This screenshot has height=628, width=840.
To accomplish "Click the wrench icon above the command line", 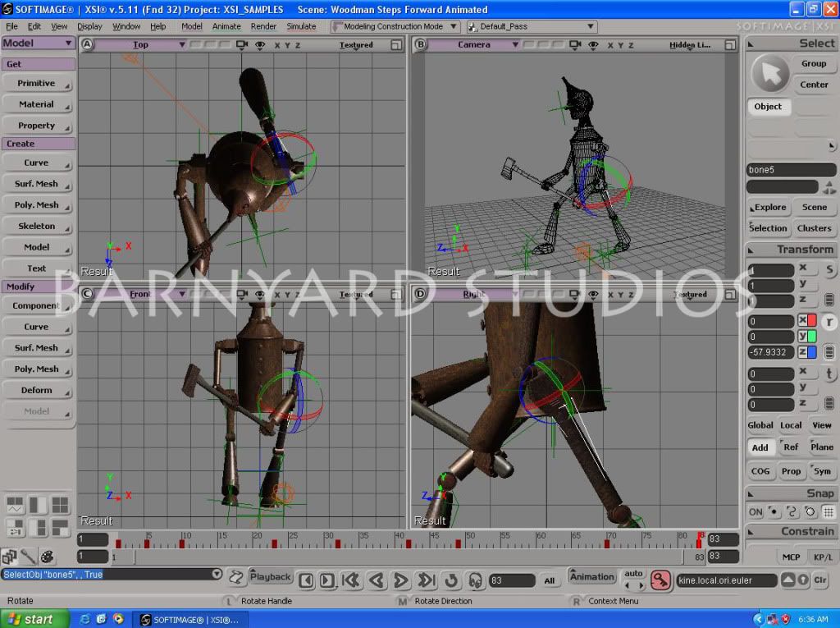I will pyautogui.click(x=28, y=557).
